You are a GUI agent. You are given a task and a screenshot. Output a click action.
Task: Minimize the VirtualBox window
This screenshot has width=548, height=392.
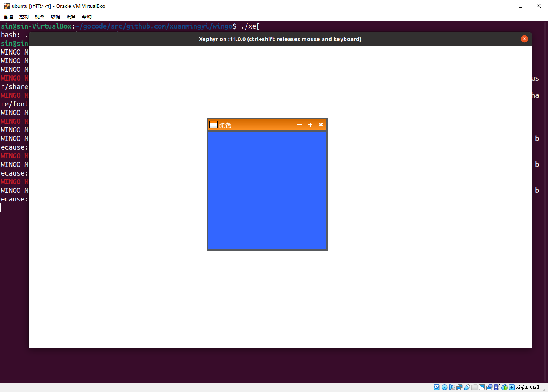pos(503,6)
